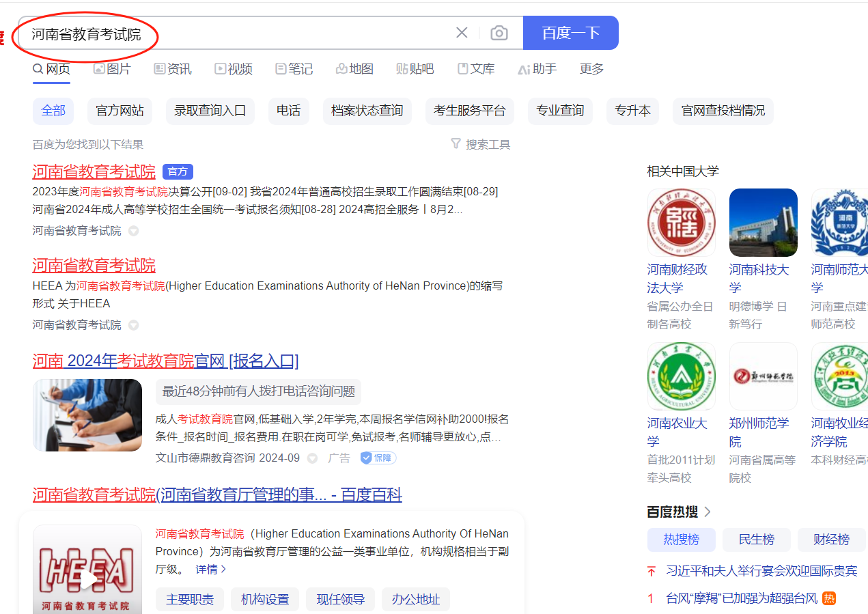868x614 pixels.
Task: Expand 详情 link in Baike result
Action: (x=211, y=569)
